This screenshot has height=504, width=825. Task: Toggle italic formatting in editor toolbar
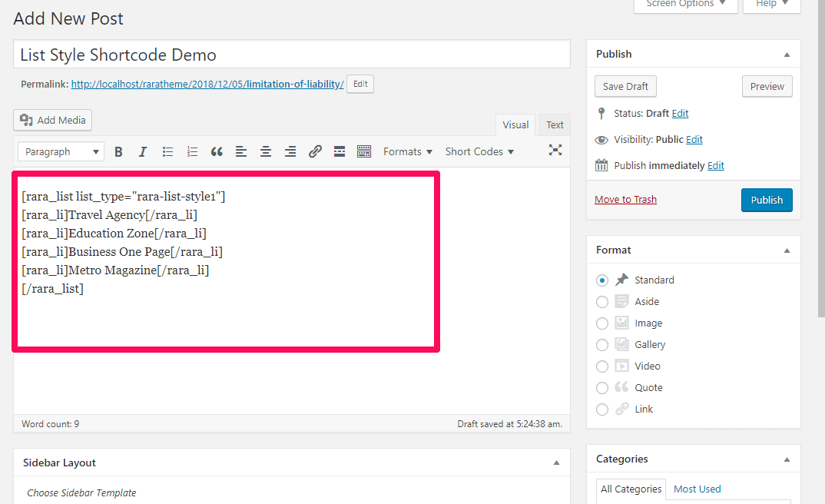pos(143,151)
